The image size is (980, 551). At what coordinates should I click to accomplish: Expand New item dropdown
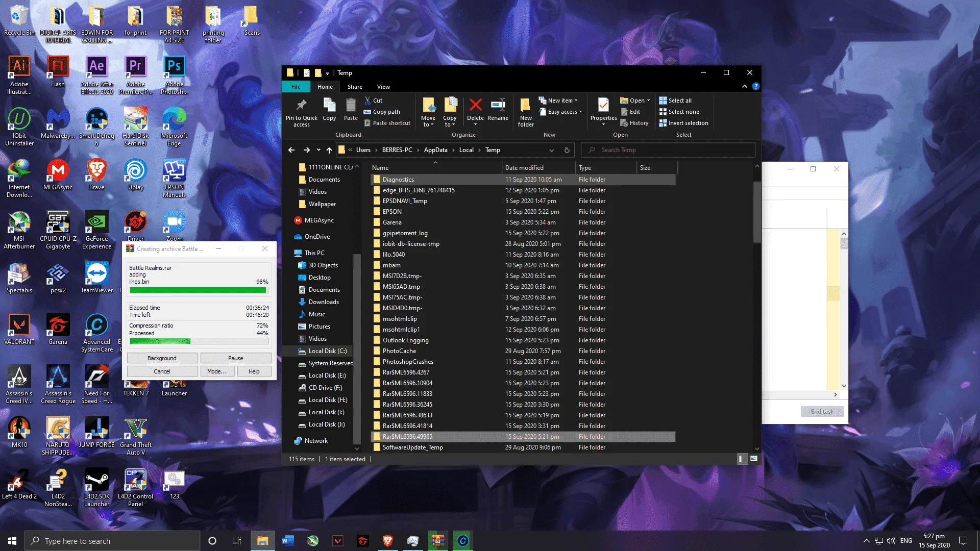click(x=558, y=101)
